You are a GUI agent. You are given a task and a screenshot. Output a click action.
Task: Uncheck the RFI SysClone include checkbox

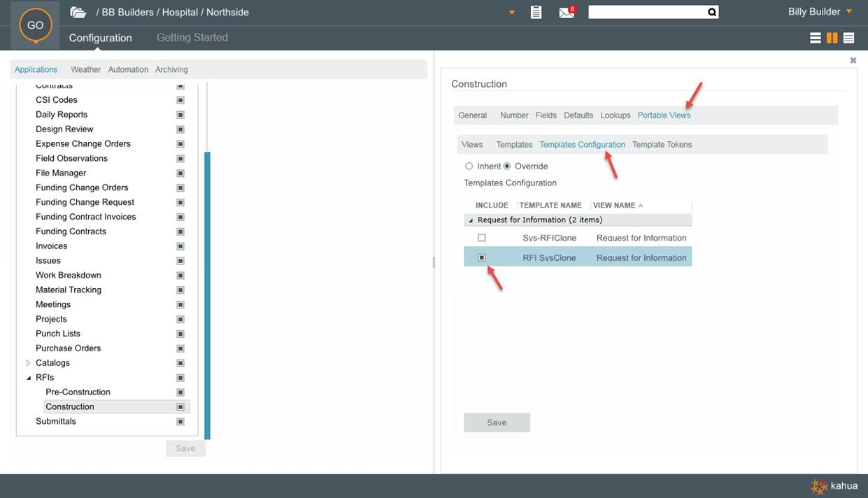click(482, 258)
